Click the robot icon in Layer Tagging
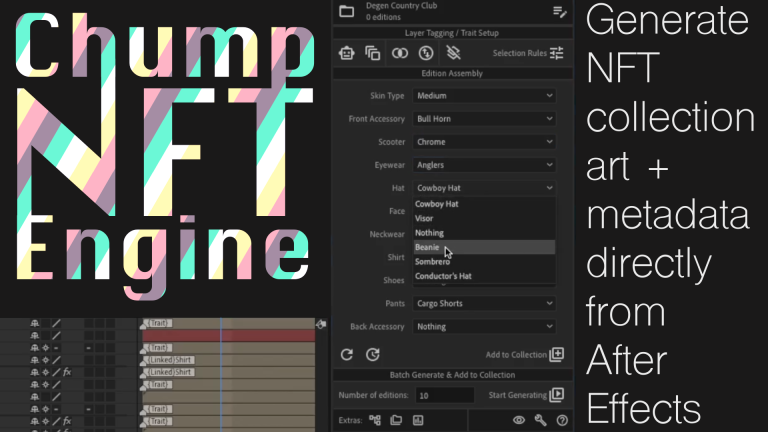768x432 pixels. [347, 53]
